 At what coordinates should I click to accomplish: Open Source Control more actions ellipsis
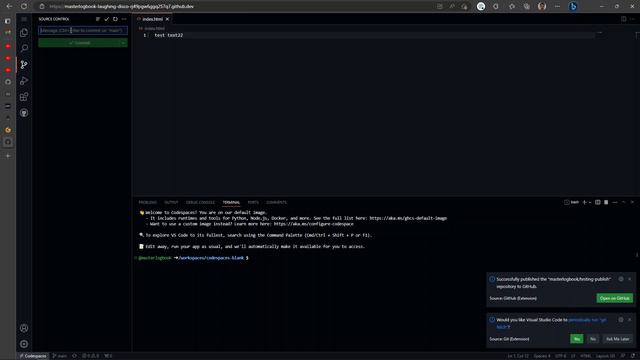[124, 19]
